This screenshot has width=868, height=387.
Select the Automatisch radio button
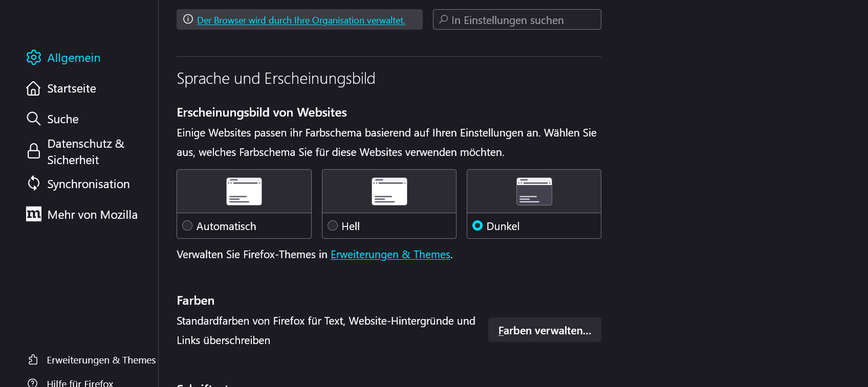tap(187, 225)
